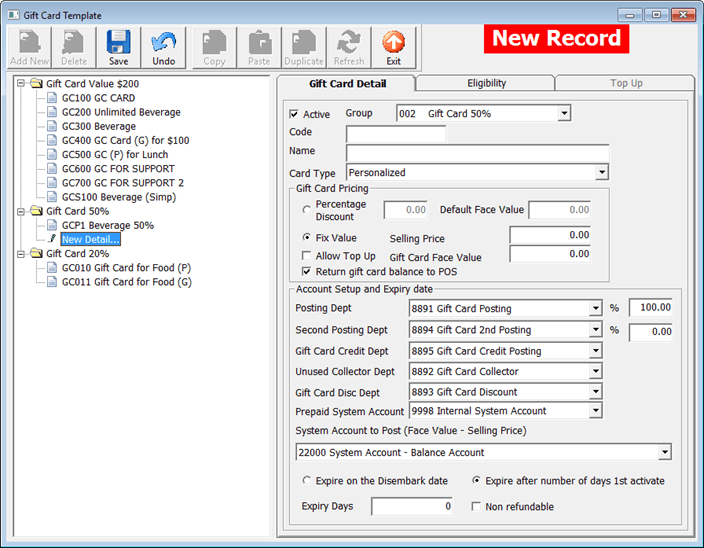This screenshot has height=548, width=704.
Task: Open the Posting Dept dropdown
Action: point(595,308)
